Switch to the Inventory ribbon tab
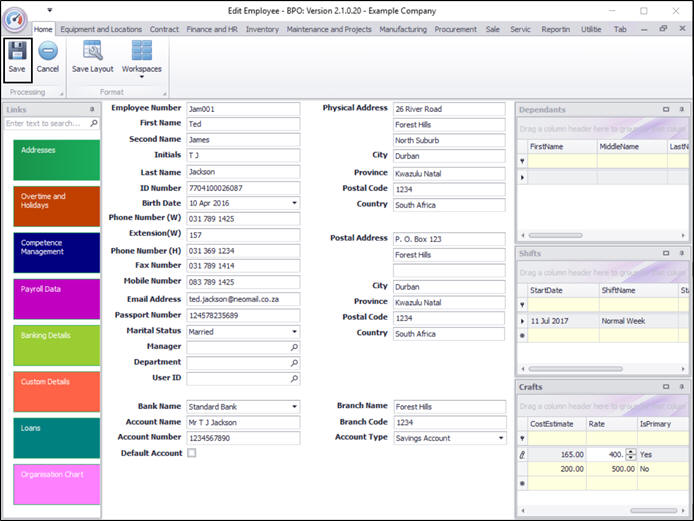This screenshot has height=521, width=694. pyautogui.click(x=262, y=30)
